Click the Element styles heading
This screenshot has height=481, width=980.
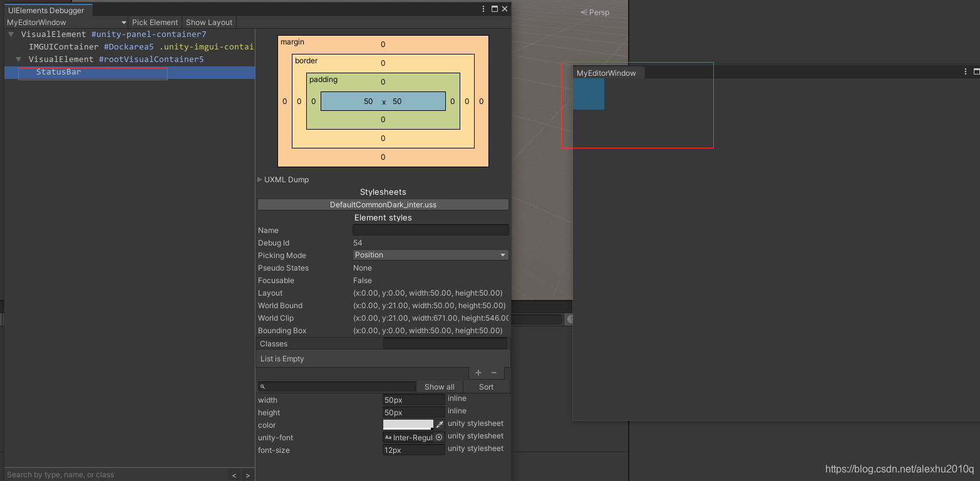(383, 218)
